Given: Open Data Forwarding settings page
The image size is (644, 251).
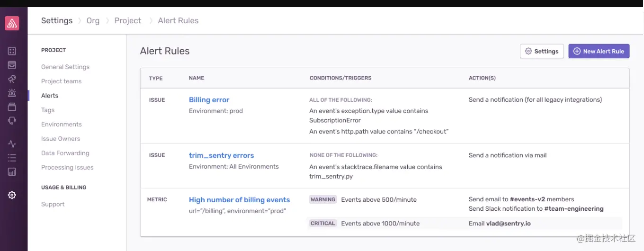Looking at the screenshot, I should click(65, 153).
